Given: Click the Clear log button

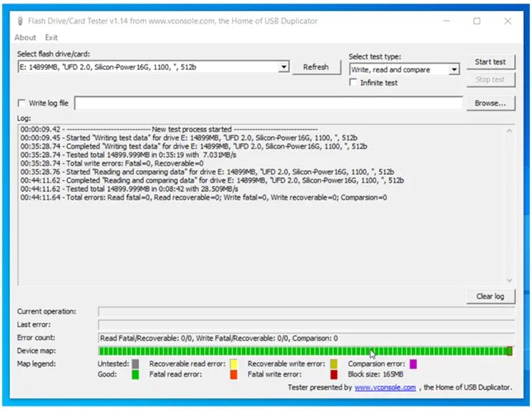Looking at the screenshot, I should point(491,296).
